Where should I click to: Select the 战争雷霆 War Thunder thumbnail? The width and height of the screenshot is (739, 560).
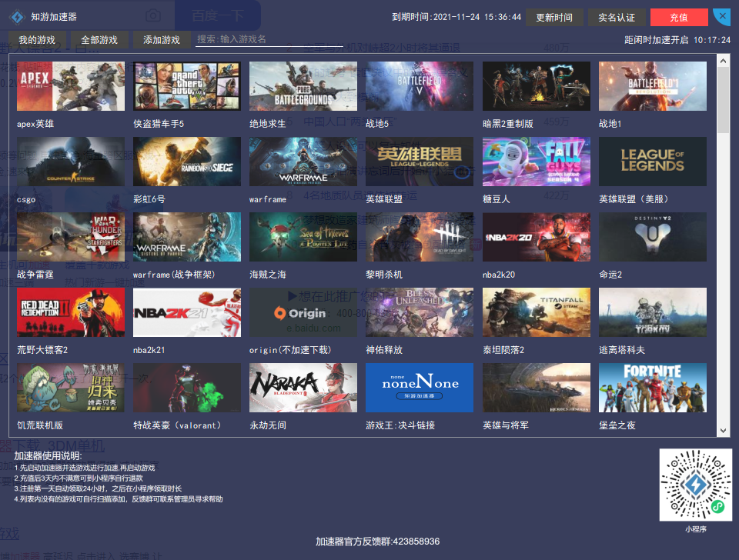pyautogui.click(x=71, y=237)
